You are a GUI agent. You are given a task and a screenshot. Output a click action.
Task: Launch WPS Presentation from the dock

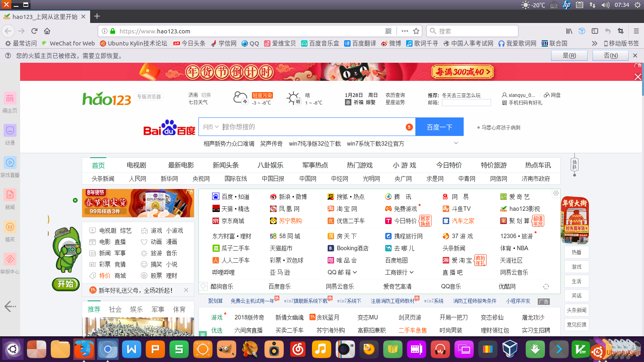click(155, 349)
